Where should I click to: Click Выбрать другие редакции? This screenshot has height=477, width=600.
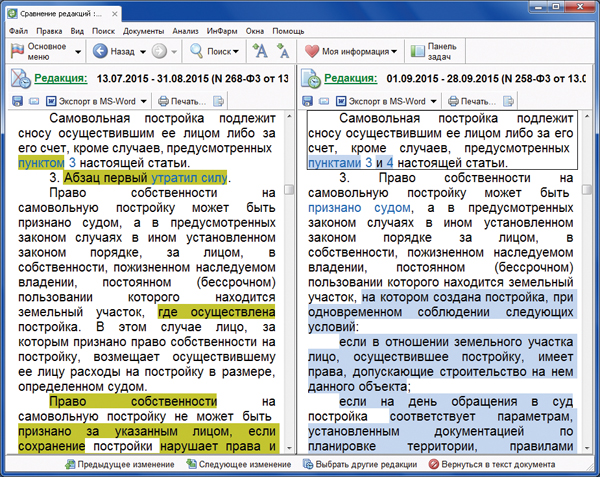click(357, 465)
